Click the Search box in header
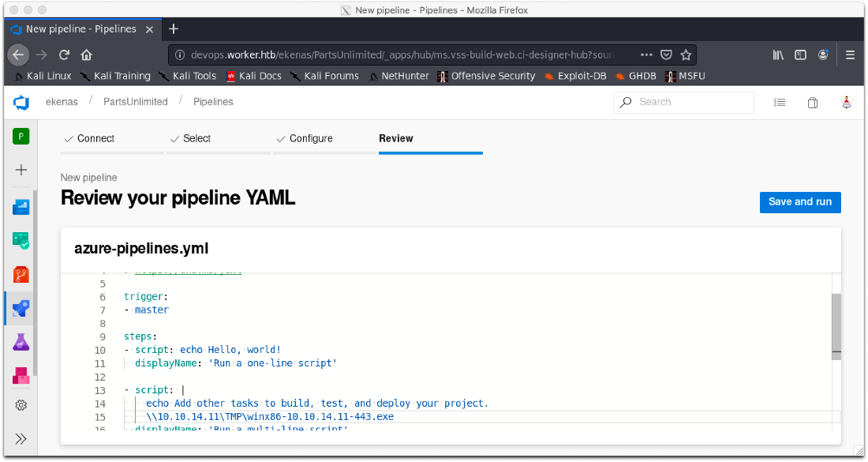The image size is (868, 462). point(683,102)
